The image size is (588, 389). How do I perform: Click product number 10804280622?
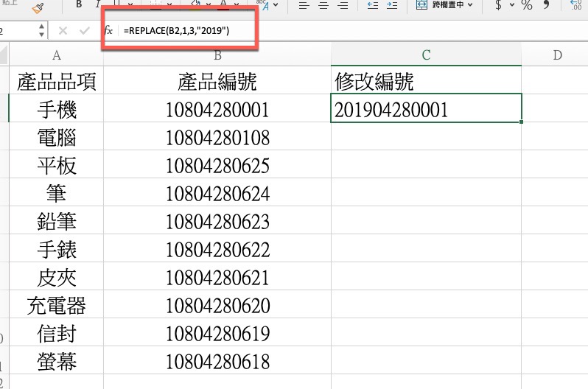click(217, 248)
